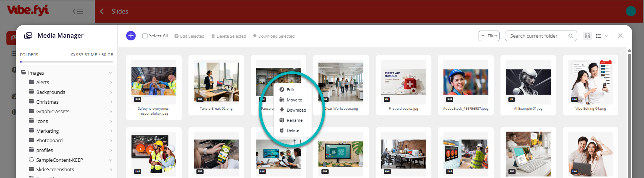Close the Media Manager dialog
The height and width of the screenshot is (178, 644).
[620, 35]
